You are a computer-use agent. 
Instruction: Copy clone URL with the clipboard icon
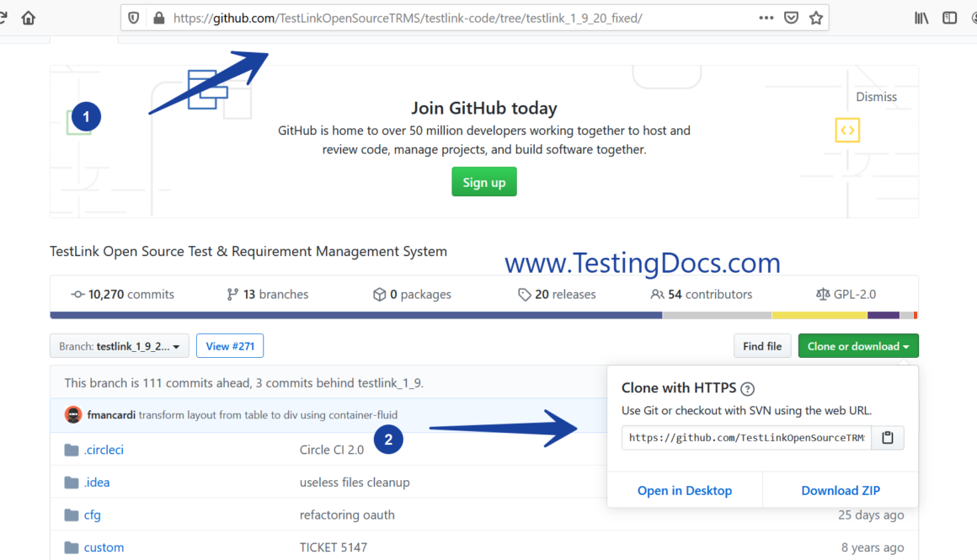click(888, 438)
